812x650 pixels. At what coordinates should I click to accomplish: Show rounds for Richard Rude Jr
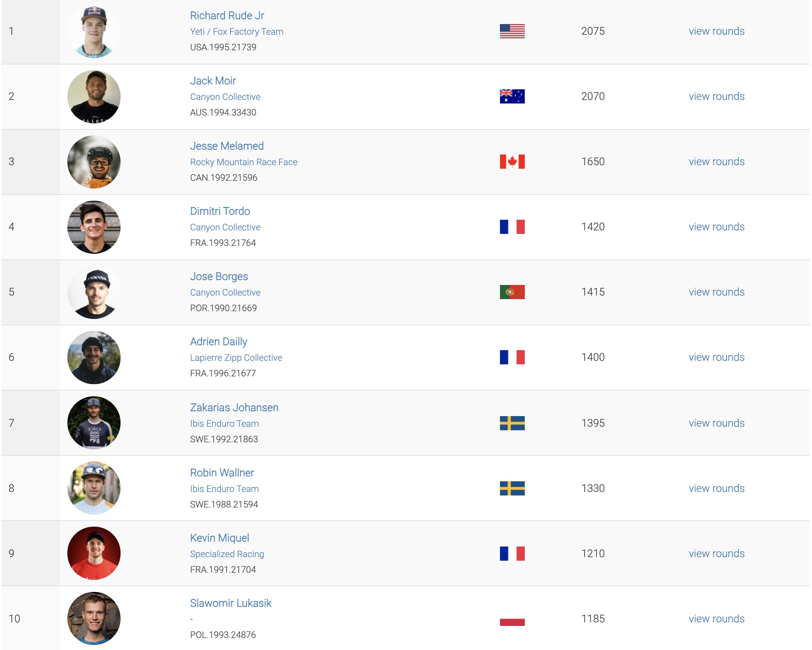point(716,31)
